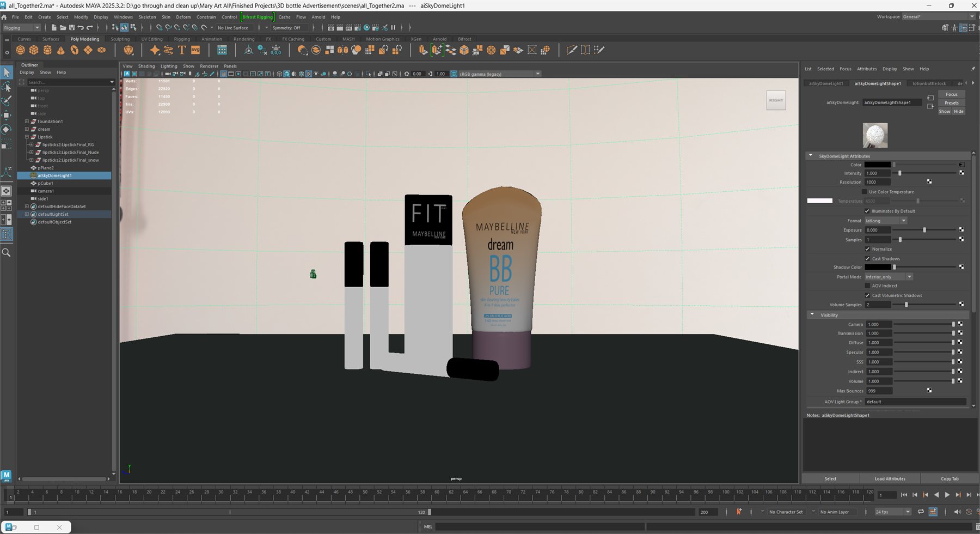Click the search magnifier in the left toolbox
Viewport: 980px width, 534px height.
click(7, 252)
